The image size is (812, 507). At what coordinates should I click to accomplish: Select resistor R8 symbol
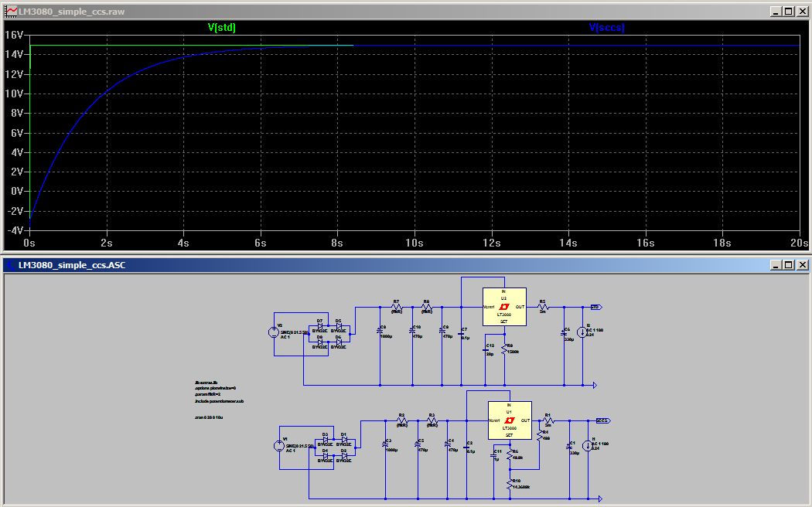click(x=426, y=308)
